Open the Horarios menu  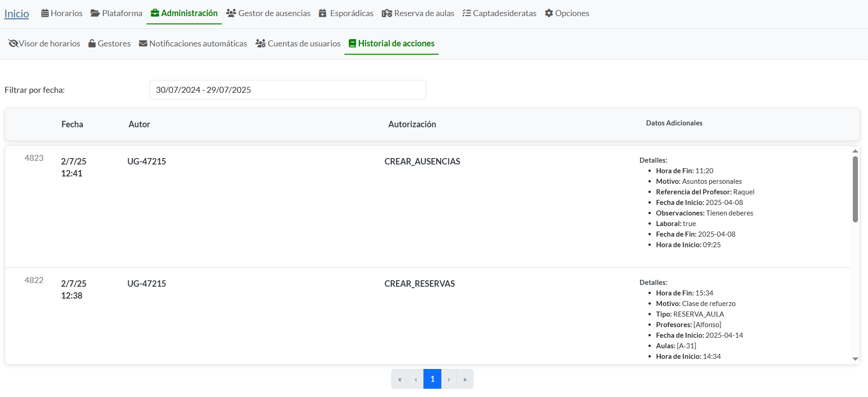coord(62,13)
